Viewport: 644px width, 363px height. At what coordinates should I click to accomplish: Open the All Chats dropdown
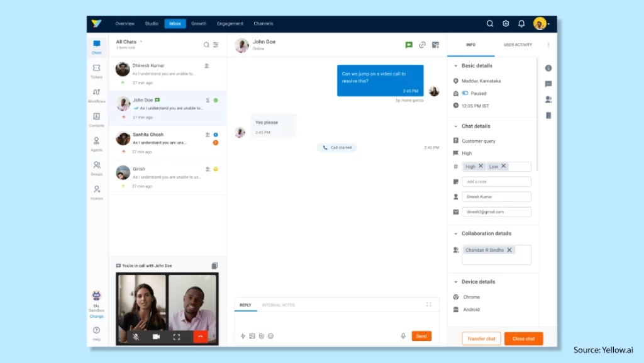pyautogui.click(x=129, y=42)
